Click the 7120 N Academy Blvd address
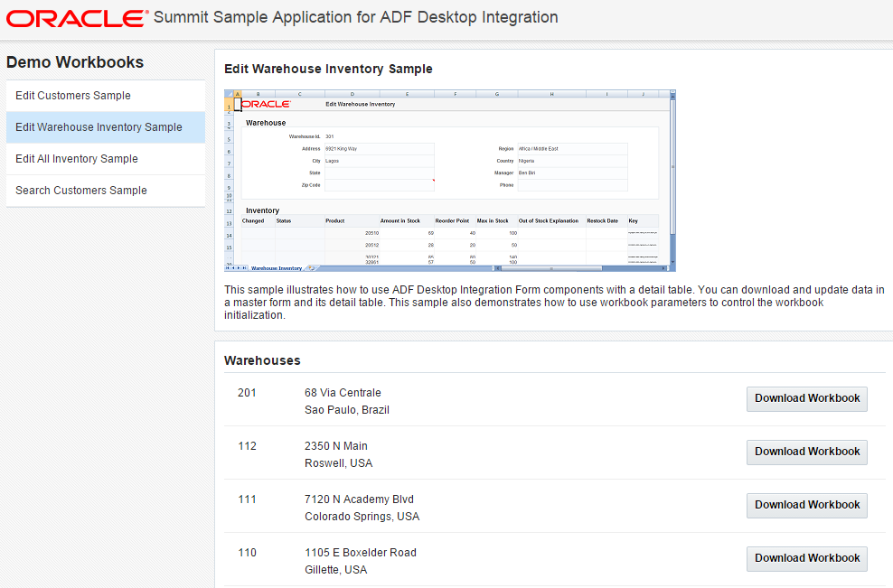This screenshot has width=893, height=588. click(359, 499)
